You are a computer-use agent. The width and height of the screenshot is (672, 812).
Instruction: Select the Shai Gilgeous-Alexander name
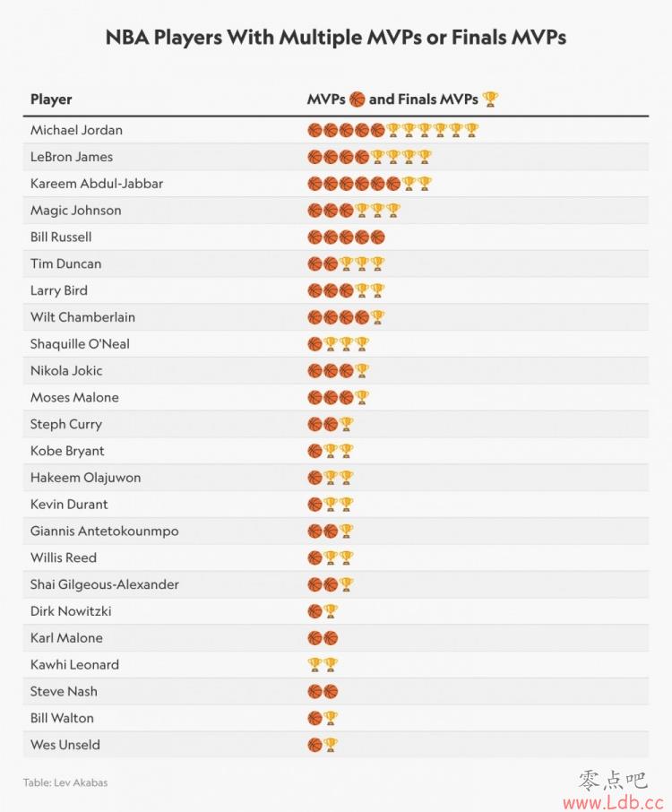click(104, 584)
